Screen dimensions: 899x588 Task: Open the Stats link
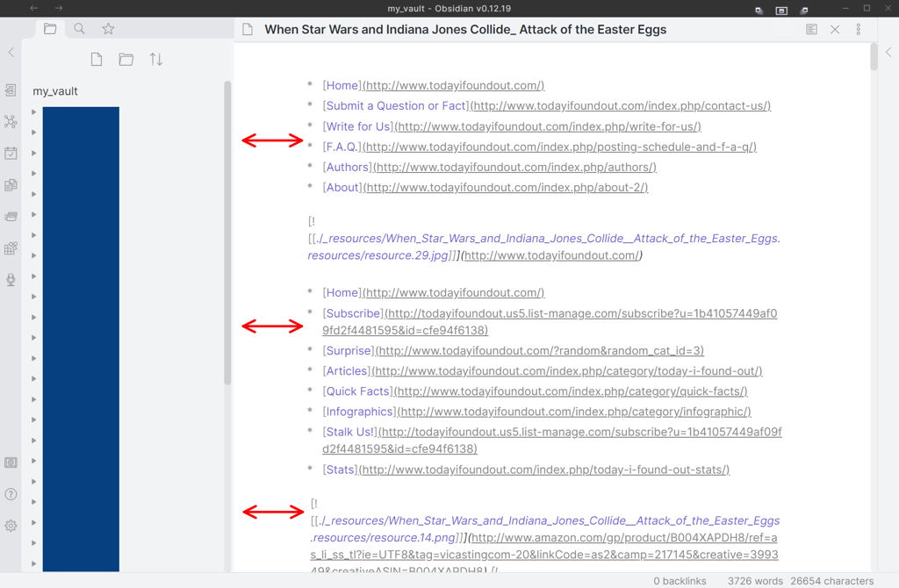click(341, 470)
